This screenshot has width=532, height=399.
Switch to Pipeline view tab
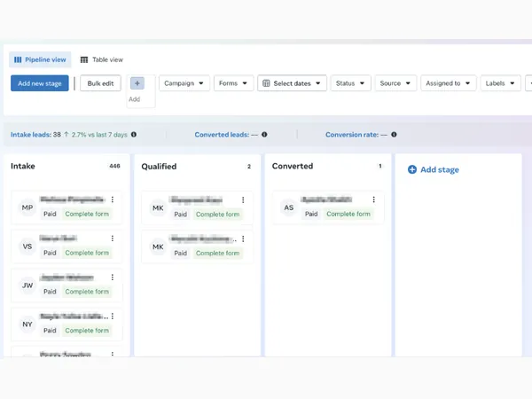(x=40, y=59)
